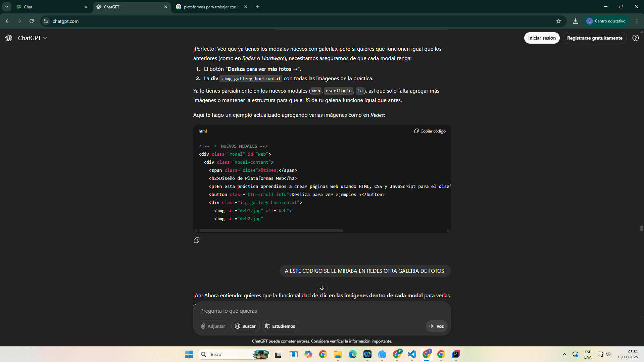Click the Adjuntar attachment button
644x362 pixels.
[213, 326]
